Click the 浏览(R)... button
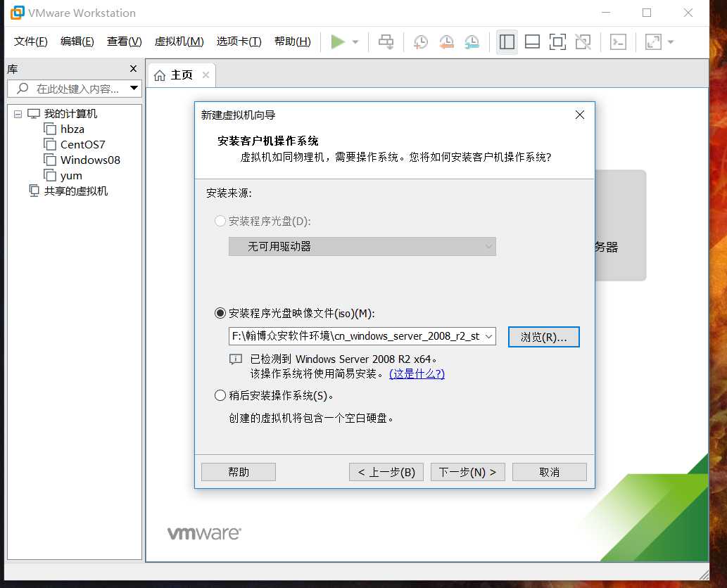This screenshot has height=588, width=727. point(544,337)
